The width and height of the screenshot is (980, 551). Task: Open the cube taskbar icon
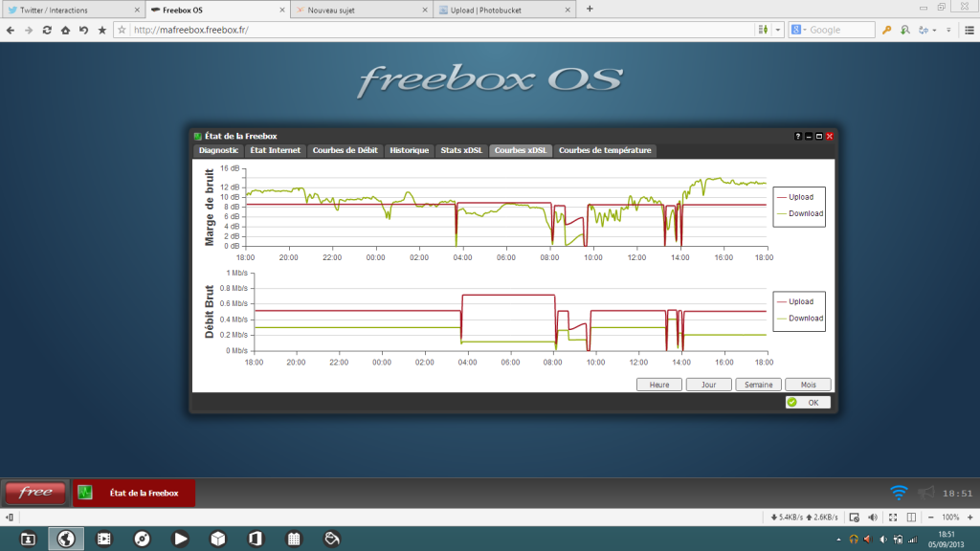(218, 539)
